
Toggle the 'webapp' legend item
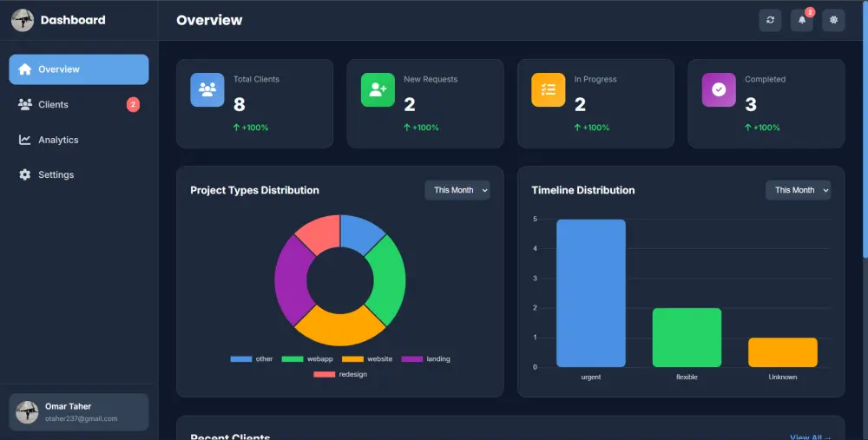pyautogui.click(x=307, y=359)
